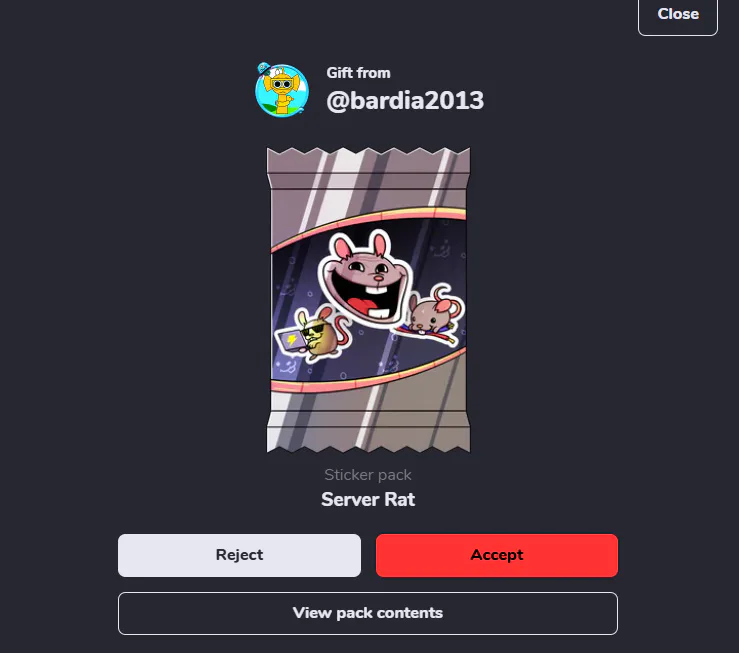Click the laughing rat's white buck teeth
739x653 pixels.
point(376,286)
